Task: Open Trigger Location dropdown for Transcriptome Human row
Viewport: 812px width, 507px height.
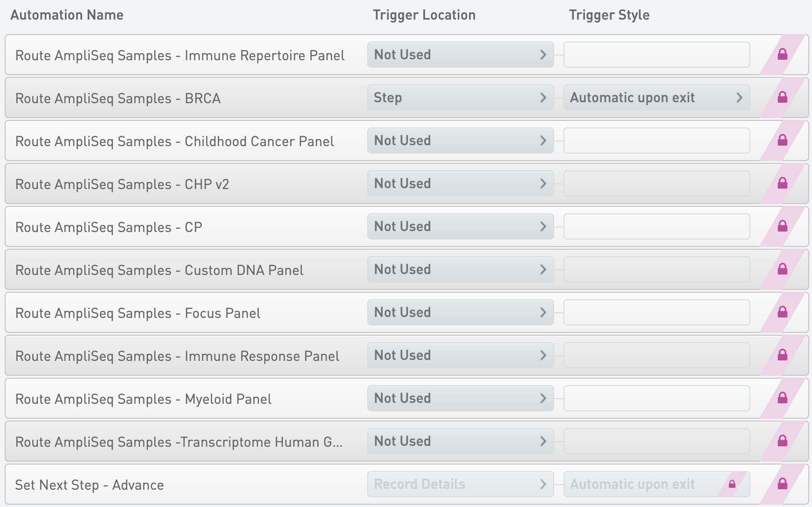Action: coord(460,441)
